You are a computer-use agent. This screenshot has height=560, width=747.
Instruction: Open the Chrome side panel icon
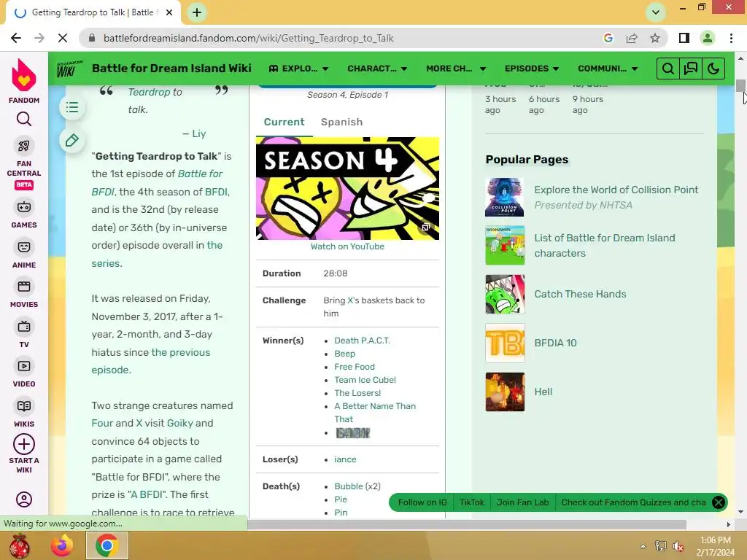684,38
